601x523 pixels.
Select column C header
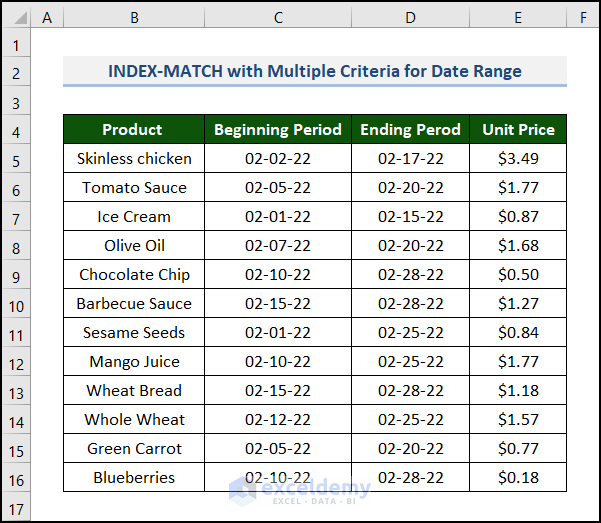tap(277, 18)
